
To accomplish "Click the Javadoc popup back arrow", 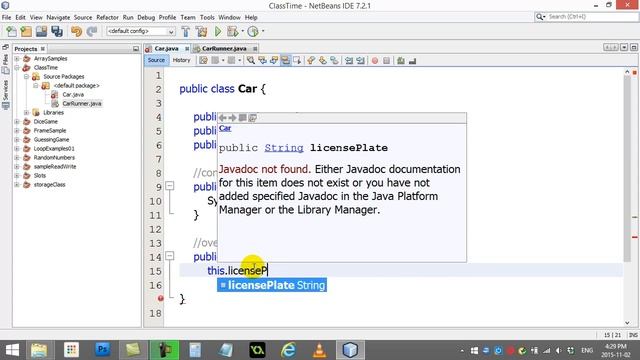I will click(222, 118).
